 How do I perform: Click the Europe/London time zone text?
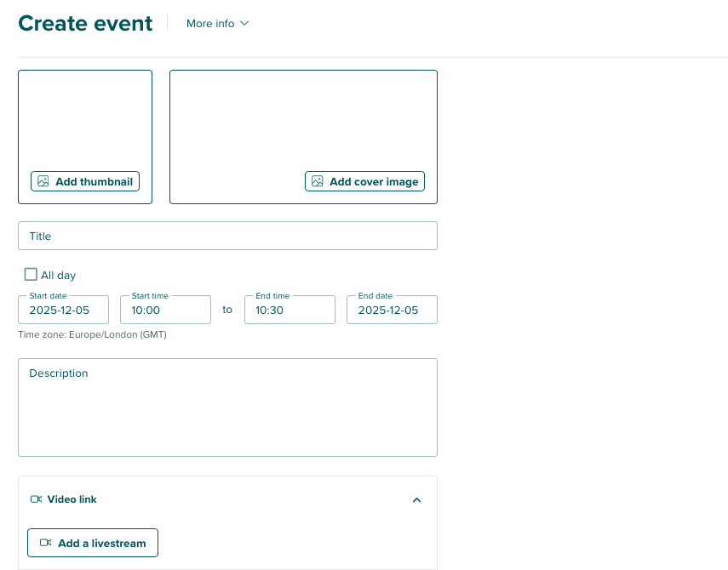point(93,334)
